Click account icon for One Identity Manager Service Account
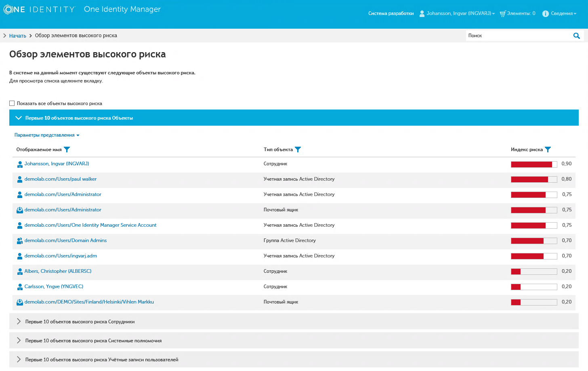This screenshot has height=371, width=588. (20, 226)
